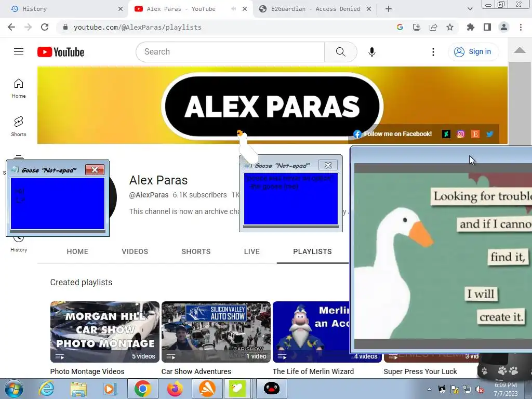Go to Home in sidebar
Viewport: 532px width, 399px height.
(x=19, y=88)
